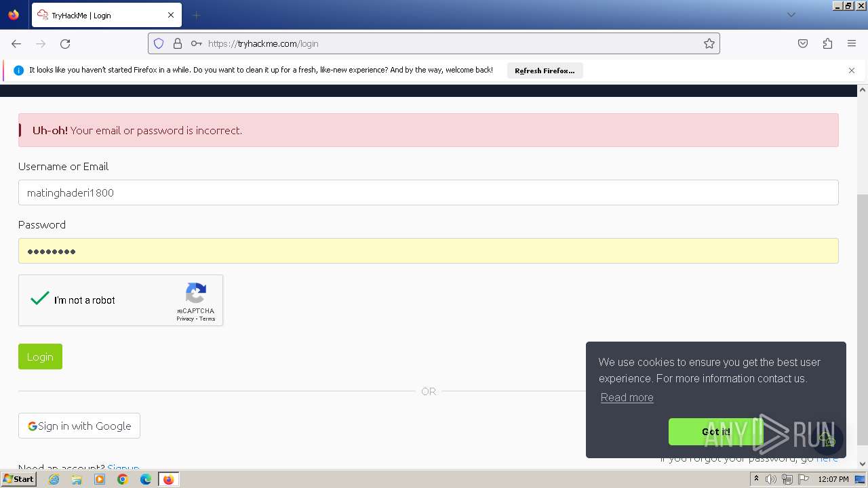Open saved logins key icon in the address bar
Screen dimensions: 868x488
click(197, 43)
